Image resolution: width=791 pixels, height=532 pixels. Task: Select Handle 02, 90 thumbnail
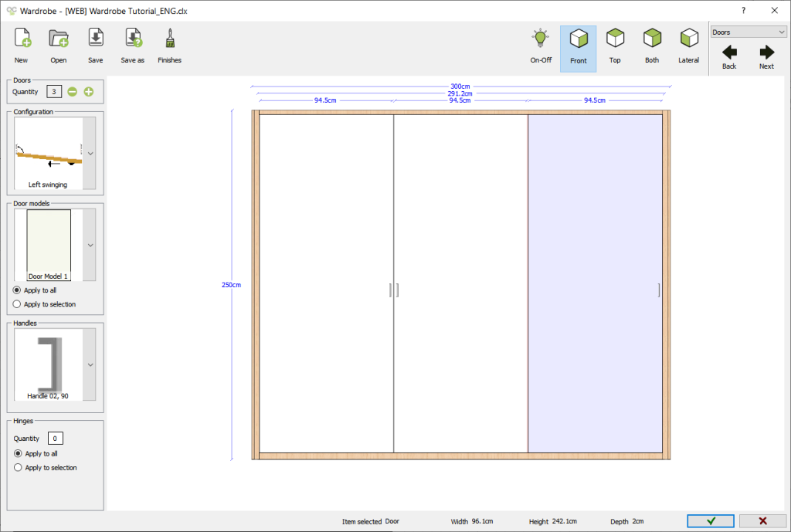[x=49, y=364]
